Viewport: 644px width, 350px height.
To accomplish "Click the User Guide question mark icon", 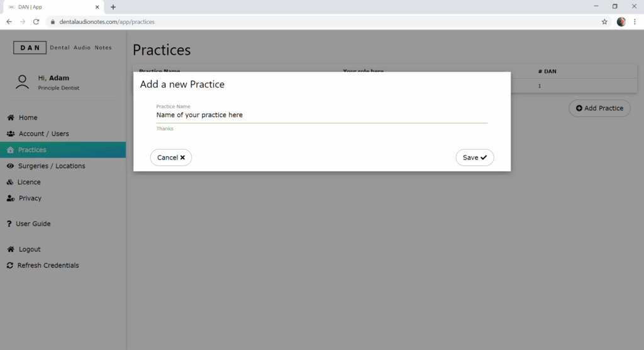I will [x=9, y=224].
